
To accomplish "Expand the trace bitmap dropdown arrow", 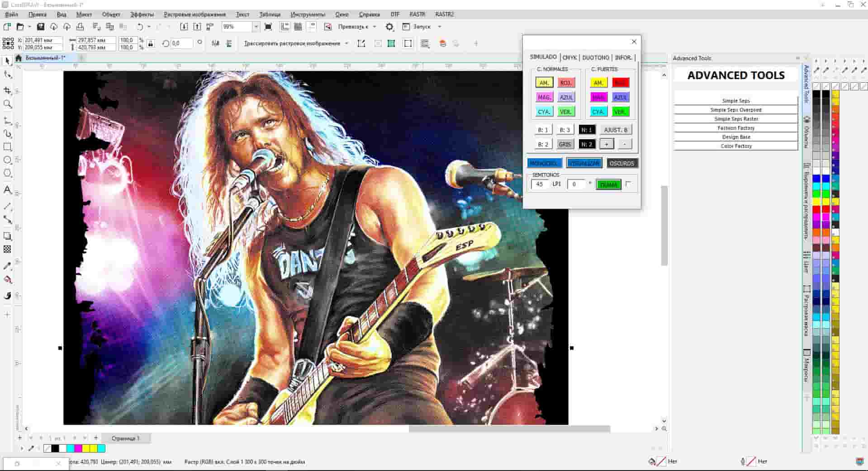I will [x=346, y=43].
